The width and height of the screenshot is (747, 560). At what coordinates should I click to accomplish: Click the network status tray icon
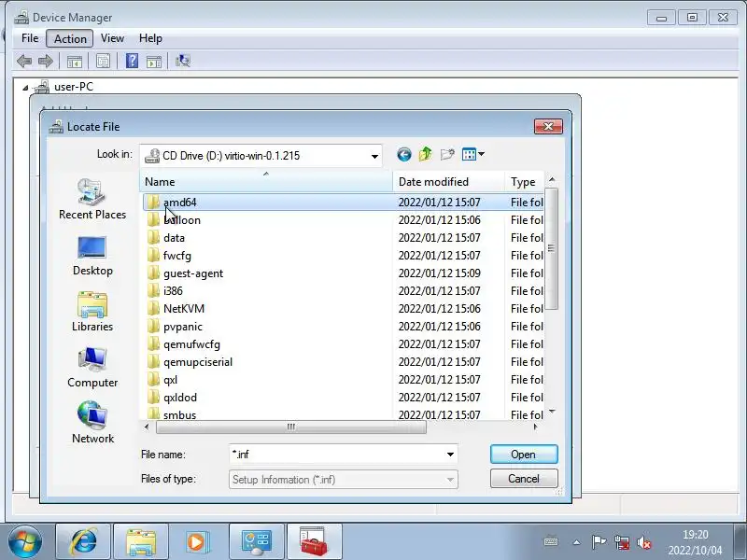coord(621,542)
